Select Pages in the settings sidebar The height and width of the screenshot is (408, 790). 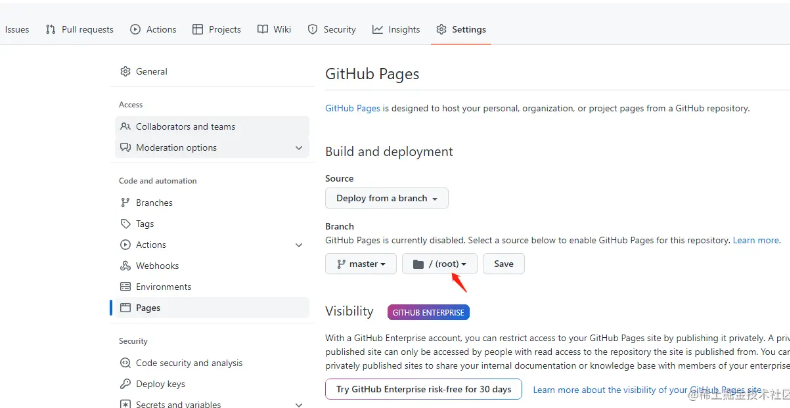(212, 308)
